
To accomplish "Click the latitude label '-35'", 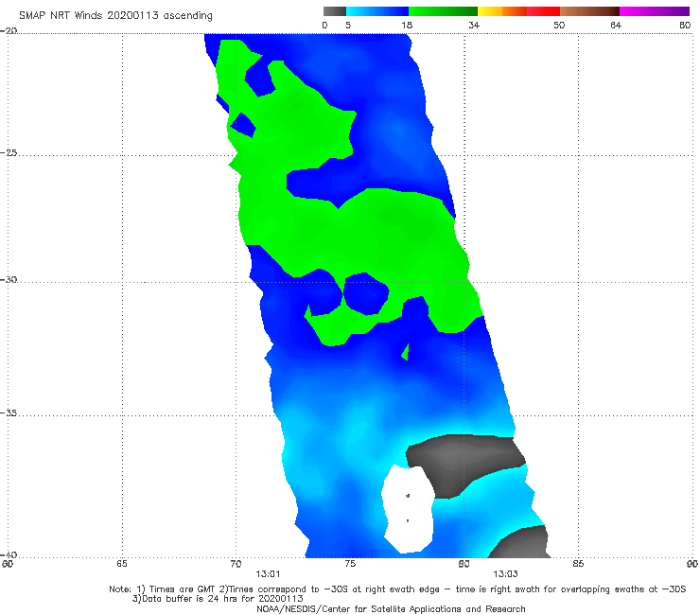I will [x=9, y=413].
